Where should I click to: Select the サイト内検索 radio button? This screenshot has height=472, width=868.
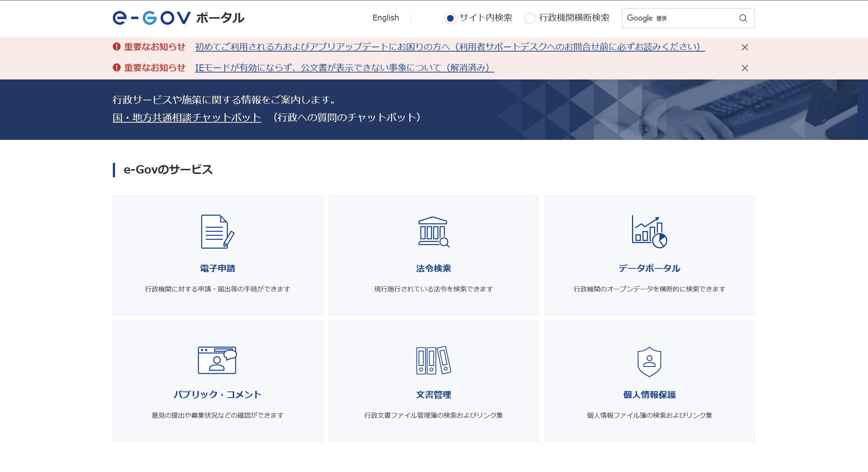coord(450,18)
